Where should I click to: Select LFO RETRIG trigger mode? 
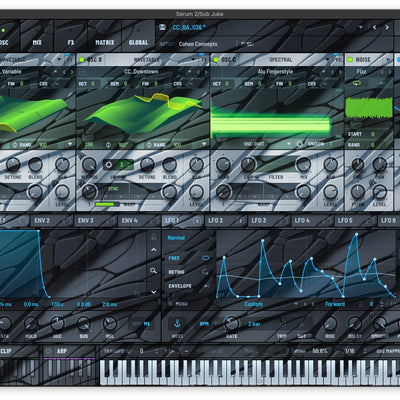188,272
